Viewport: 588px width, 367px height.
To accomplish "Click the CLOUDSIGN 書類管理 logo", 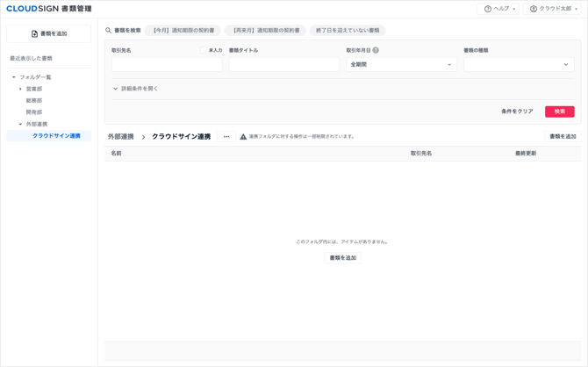I will (x=49, y=9).
